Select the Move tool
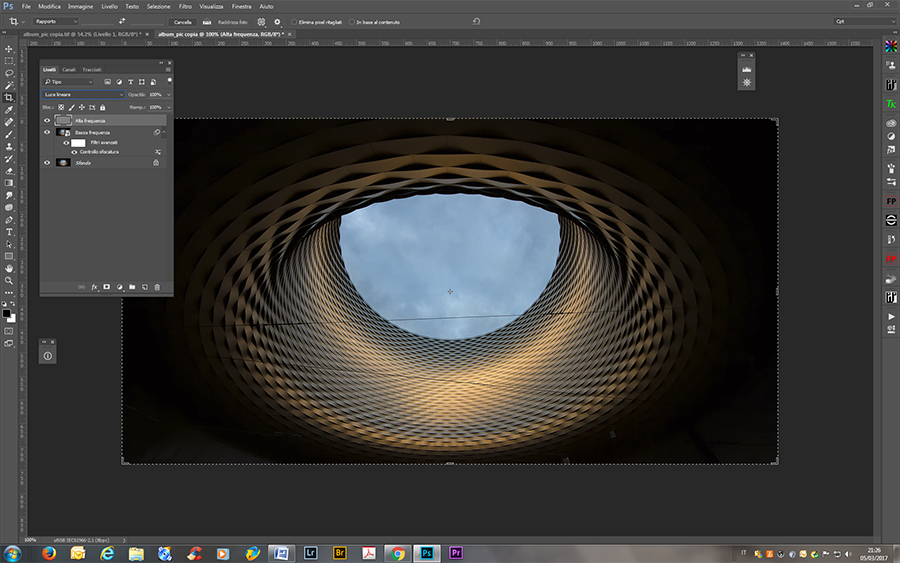Screen dimensions: 900x563 [9, 48]
